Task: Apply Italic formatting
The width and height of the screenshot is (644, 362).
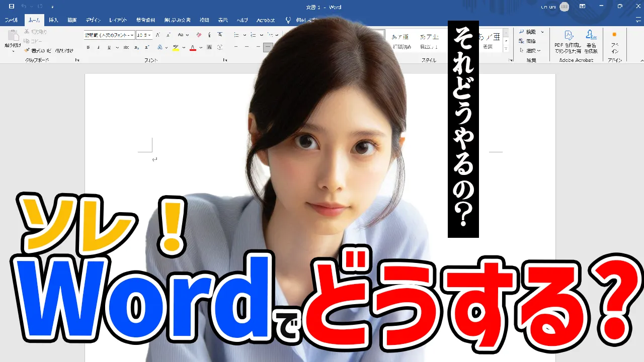Action: [x=98, y=48]
